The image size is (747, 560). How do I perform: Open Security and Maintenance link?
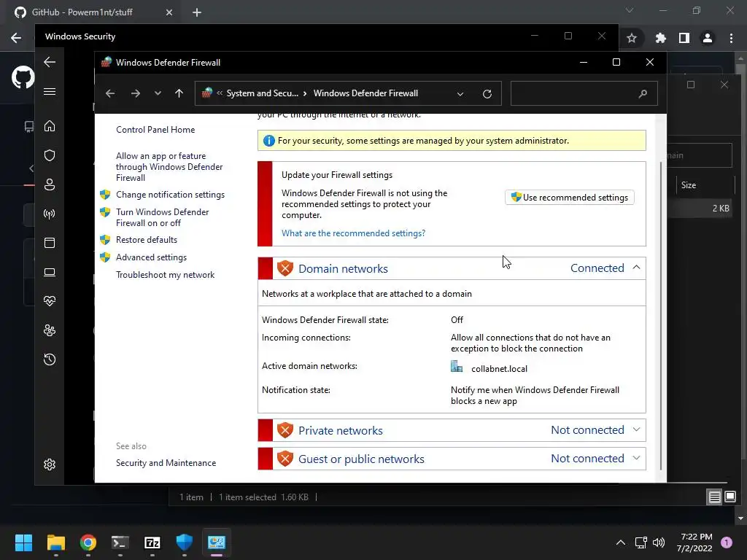[x=166, y=463]
